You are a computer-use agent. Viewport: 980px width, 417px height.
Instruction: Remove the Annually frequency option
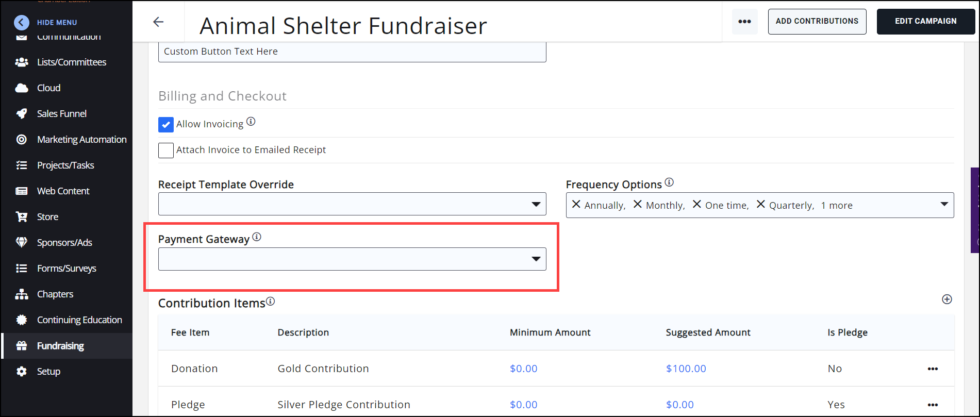[576, 205]
